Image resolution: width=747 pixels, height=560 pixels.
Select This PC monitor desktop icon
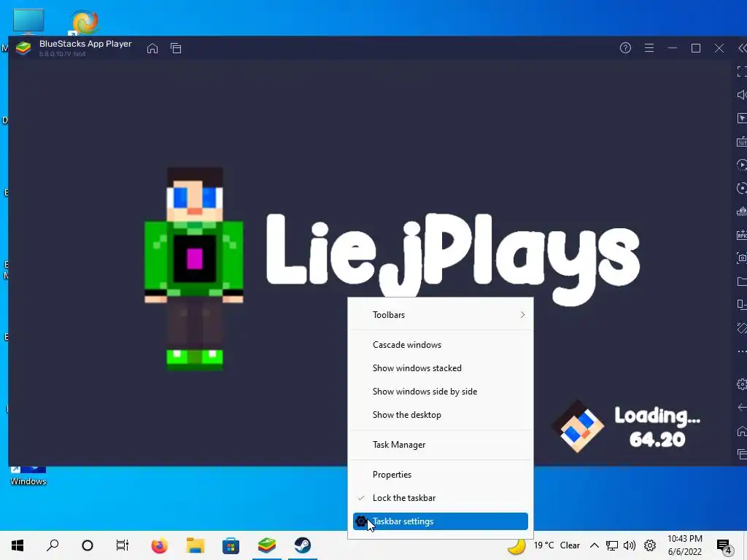[x=28, y=21]
